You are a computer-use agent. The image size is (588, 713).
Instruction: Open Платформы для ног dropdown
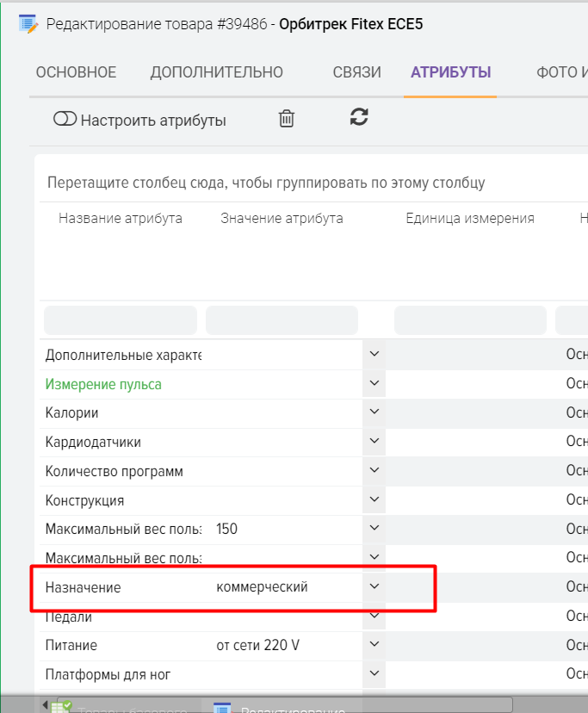374,673
